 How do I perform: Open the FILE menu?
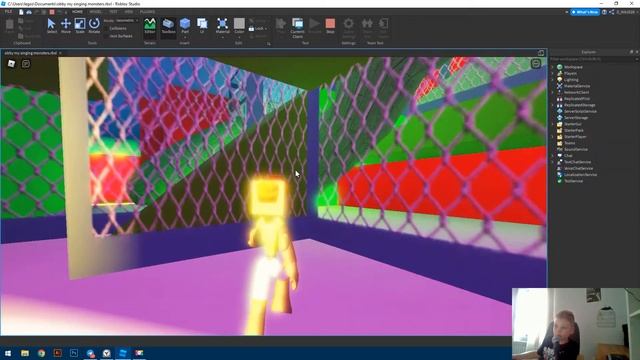(x=8, y=12)
